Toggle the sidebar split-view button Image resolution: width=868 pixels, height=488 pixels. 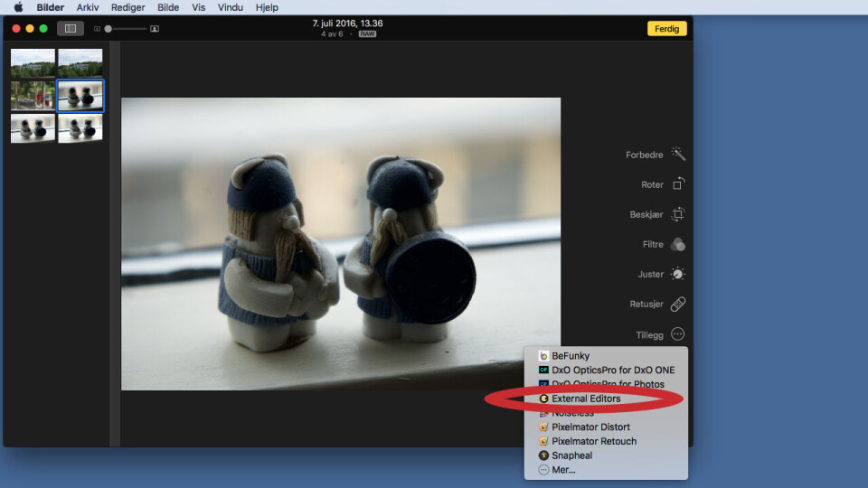71,28
